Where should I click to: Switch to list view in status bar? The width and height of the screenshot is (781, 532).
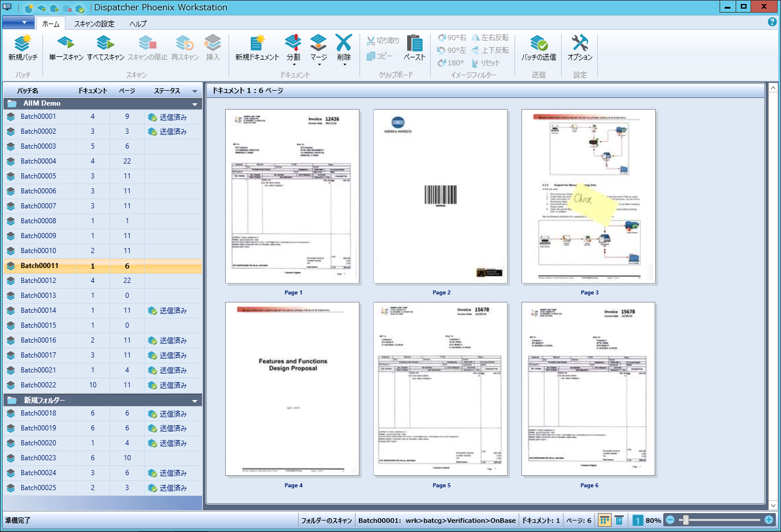619,520
